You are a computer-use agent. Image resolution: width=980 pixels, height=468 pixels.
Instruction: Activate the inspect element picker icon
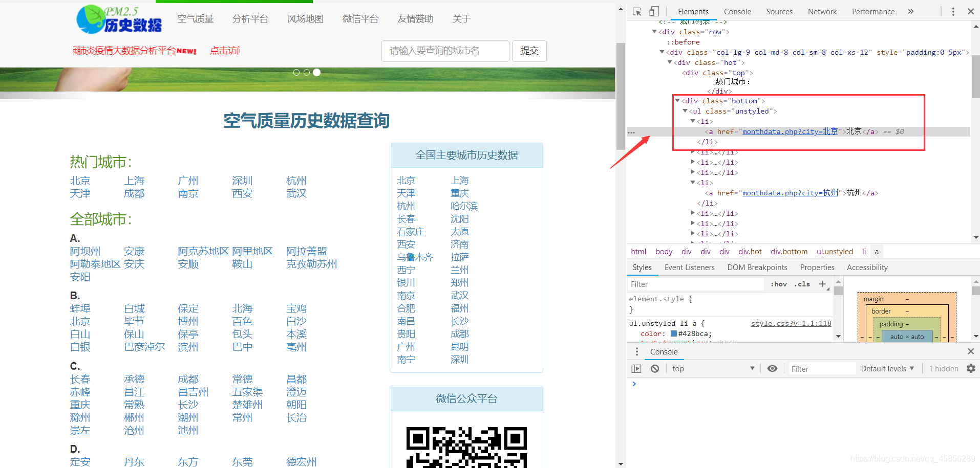point(637,11)
